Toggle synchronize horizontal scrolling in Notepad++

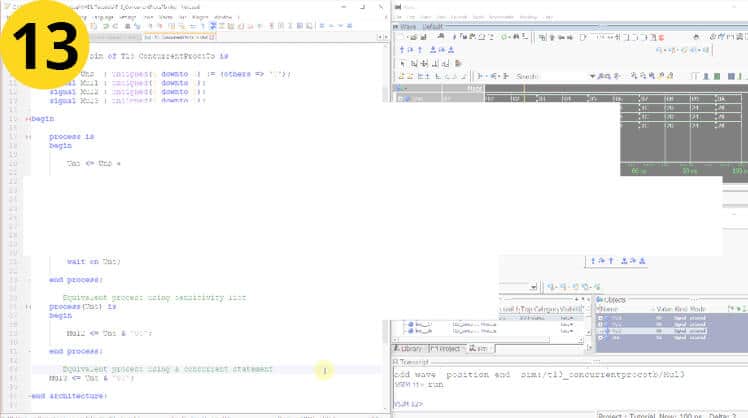click(182, 26)
